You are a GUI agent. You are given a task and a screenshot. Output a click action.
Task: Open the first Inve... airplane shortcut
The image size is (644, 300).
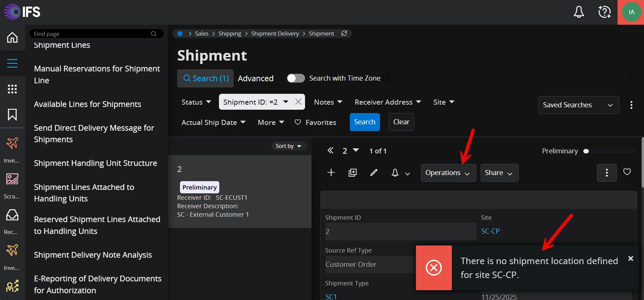(12, 143)
